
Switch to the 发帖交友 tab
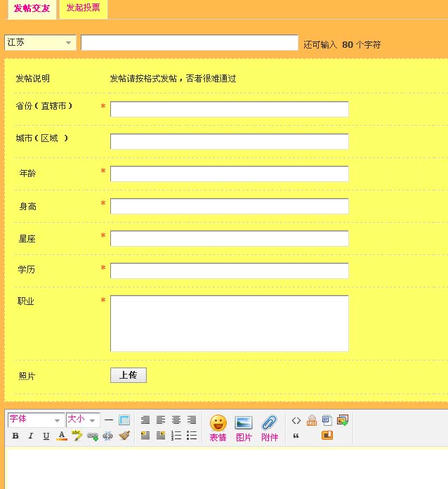point(32,8)
